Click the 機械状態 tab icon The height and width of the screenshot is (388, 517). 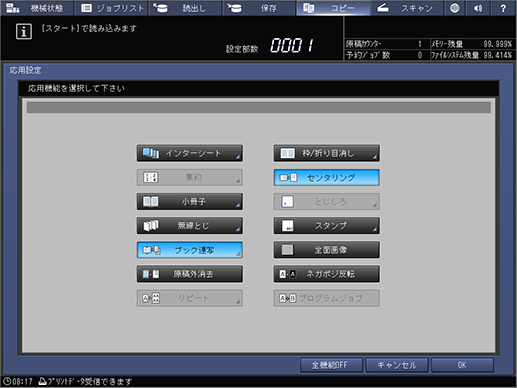13,8
